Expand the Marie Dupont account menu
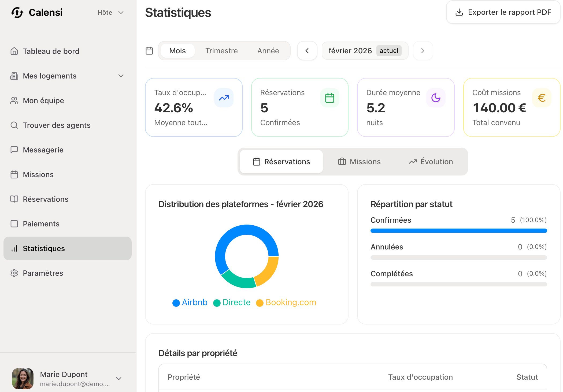Image resolution: width=563 pixels, height=392 pixels. [x=119, y=378]
